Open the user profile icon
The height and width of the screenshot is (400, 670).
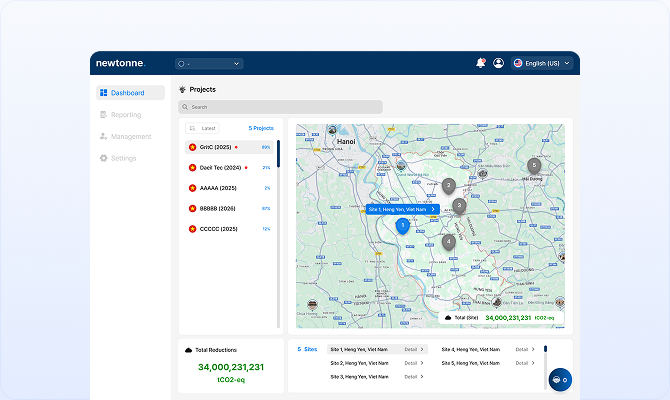[x=498, y=63]
